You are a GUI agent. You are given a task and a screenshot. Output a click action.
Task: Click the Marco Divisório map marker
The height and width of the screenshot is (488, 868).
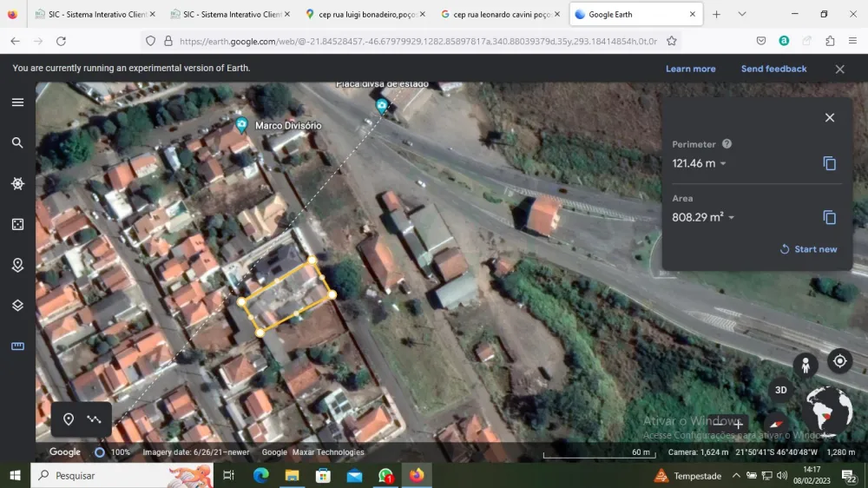click(x=241, y=125)
